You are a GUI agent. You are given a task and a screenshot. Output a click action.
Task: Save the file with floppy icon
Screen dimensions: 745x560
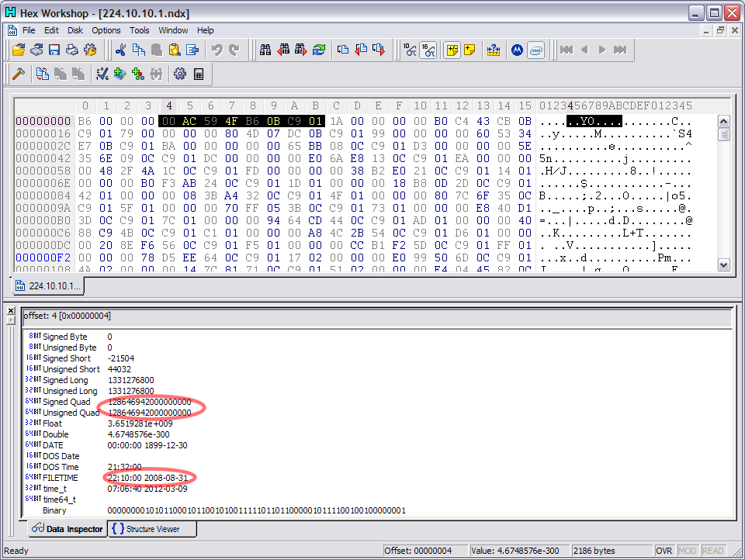[54, 50]
